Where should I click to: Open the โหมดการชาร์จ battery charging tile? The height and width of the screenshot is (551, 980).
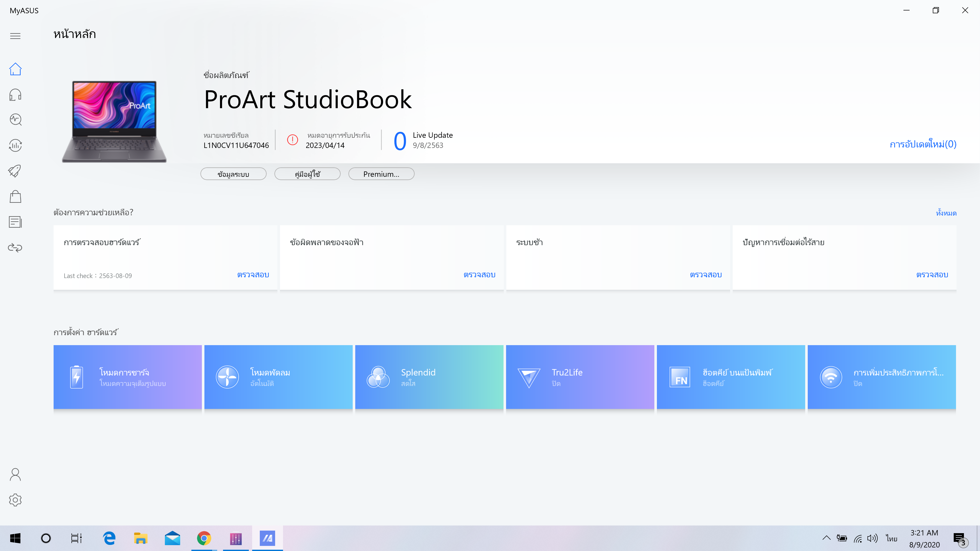(x=127, y=377)
